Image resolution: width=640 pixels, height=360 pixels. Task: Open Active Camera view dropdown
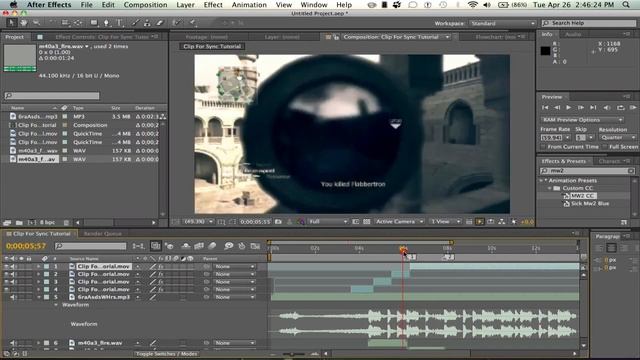pyautogui.click(x=400, y=222)
